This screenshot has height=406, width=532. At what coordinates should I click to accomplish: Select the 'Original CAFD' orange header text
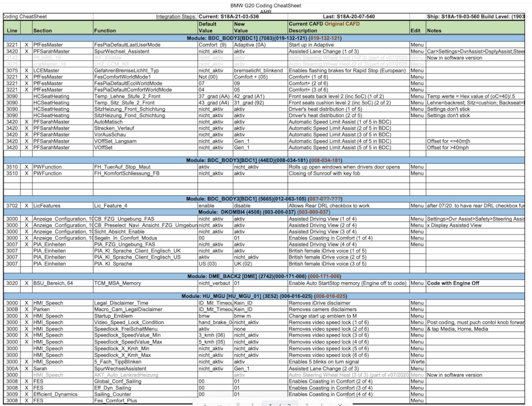(342, 24)
